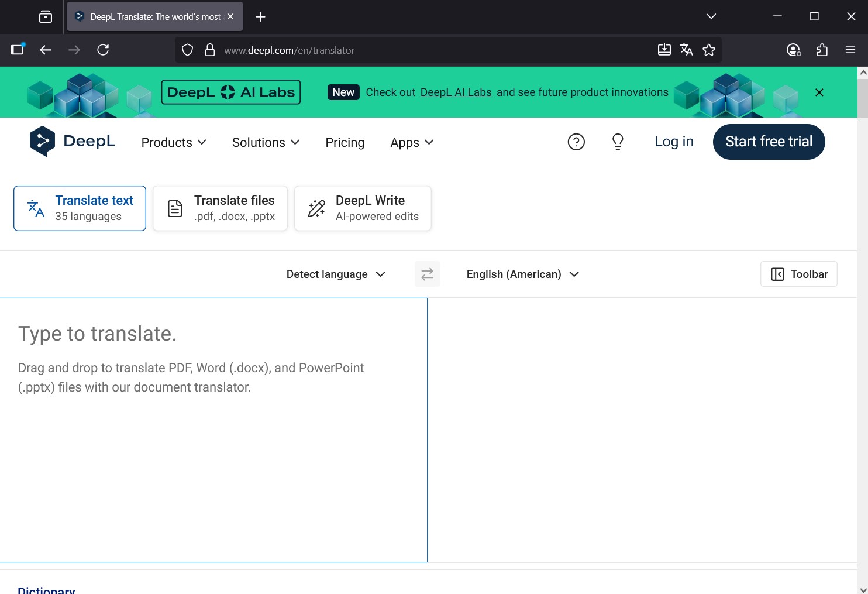Image resolution: width=868 pixels, height=594 pixels.
Task: Bookmark this page with star icon
Action: coord(709,50)
